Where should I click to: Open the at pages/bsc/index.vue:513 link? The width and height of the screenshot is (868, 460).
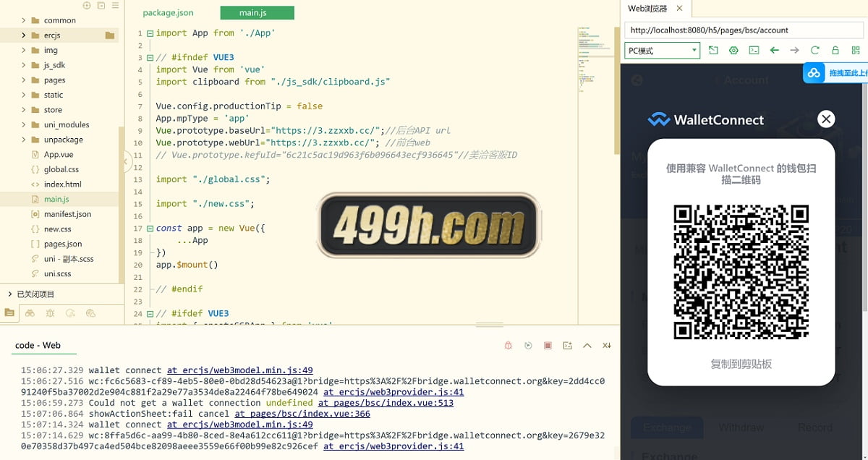coord(386,403)
